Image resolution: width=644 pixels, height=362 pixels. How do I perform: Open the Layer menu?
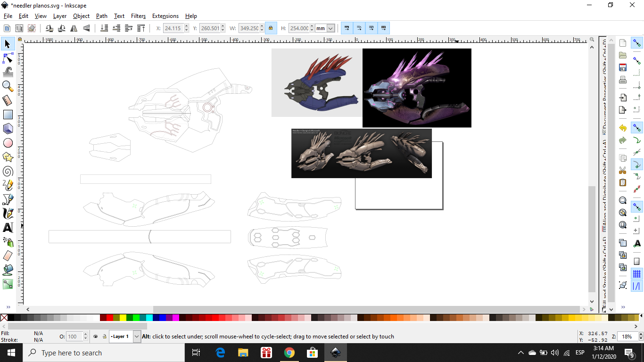coord(60,16)
